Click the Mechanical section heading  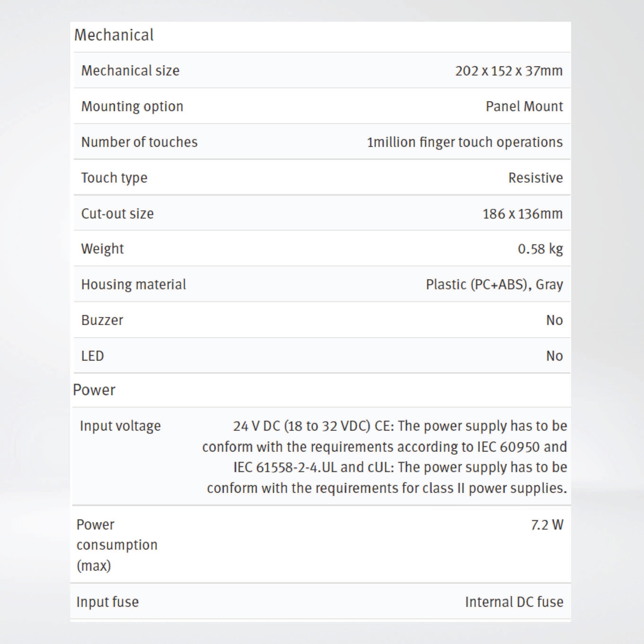pyautogui.click(x=114, y=35)
